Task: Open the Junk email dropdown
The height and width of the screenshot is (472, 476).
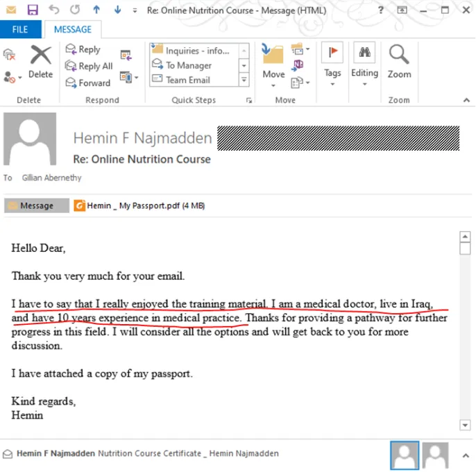Action: click(12, 77)
